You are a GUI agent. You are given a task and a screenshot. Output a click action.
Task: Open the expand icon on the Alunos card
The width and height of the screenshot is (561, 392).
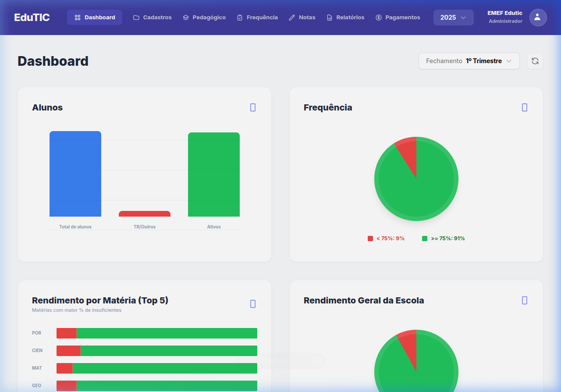pyautogui.click(x=253, y=107)
